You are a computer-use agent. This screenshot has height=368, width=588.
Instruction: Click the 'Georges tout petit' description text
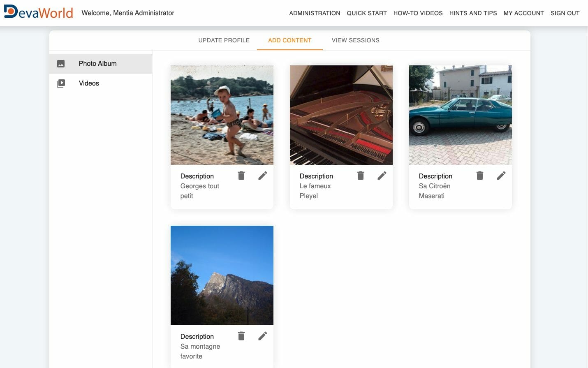point(200,191)
